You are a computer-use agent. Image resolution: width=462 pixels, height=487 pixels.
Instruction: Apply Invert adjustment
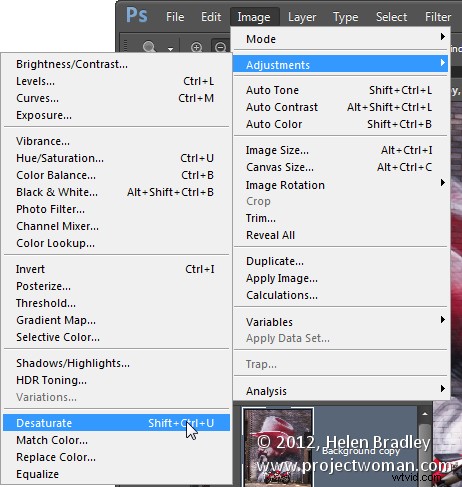coord(116,269)
